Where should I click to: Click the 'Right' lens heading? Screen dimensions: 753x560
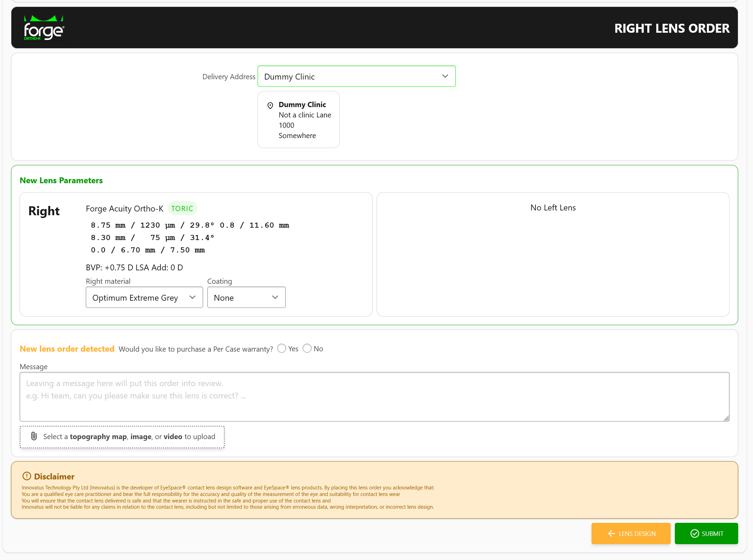point(44,211)
